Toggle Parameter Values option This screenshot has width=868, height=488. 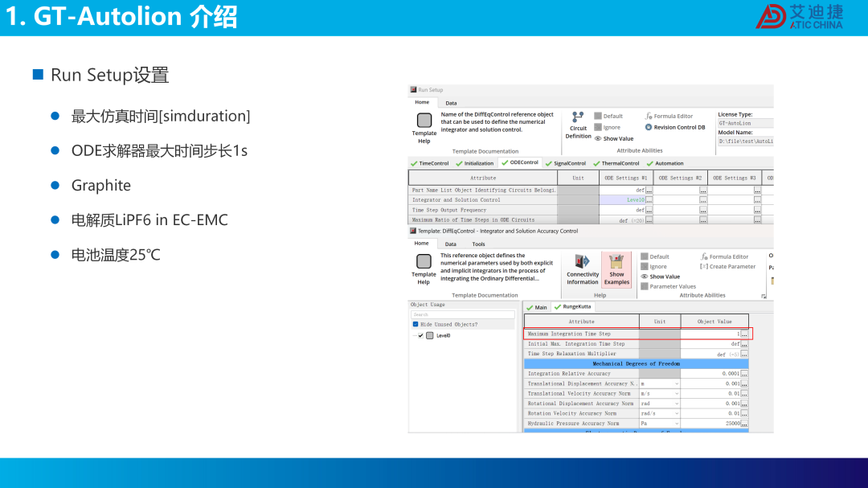(x=668, y=286)
